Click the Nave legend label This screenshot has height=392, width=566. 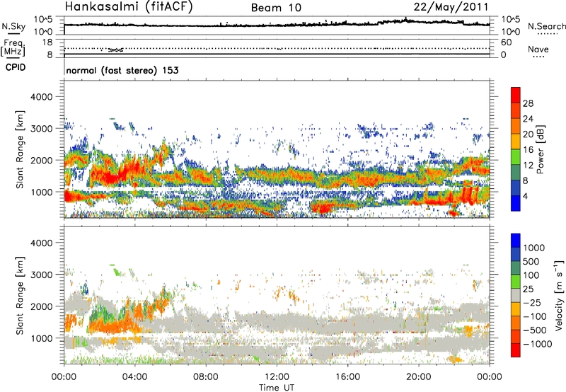pos(538,49)
